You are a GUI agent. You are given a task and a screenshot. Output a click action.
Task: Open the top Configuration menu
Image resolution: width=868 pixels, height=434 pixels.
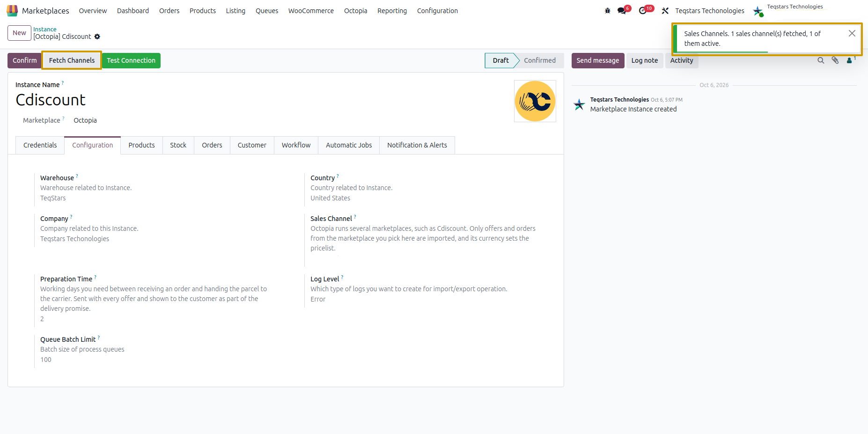[437, 11]
